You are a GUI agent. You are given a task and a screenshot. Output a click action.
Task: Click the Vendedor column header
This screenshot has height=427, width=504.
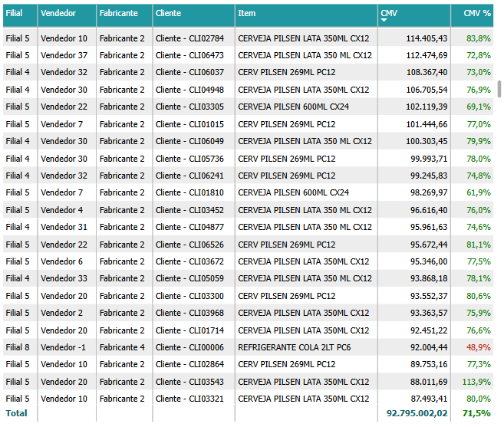pos(58,14)
